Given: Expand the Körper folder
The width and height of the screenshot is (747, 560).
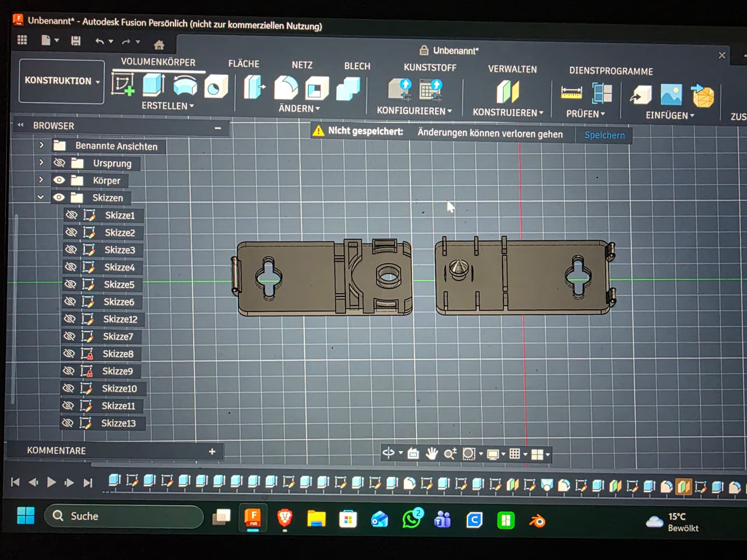Looking at the screenshot, I should (x=41, y=179).
